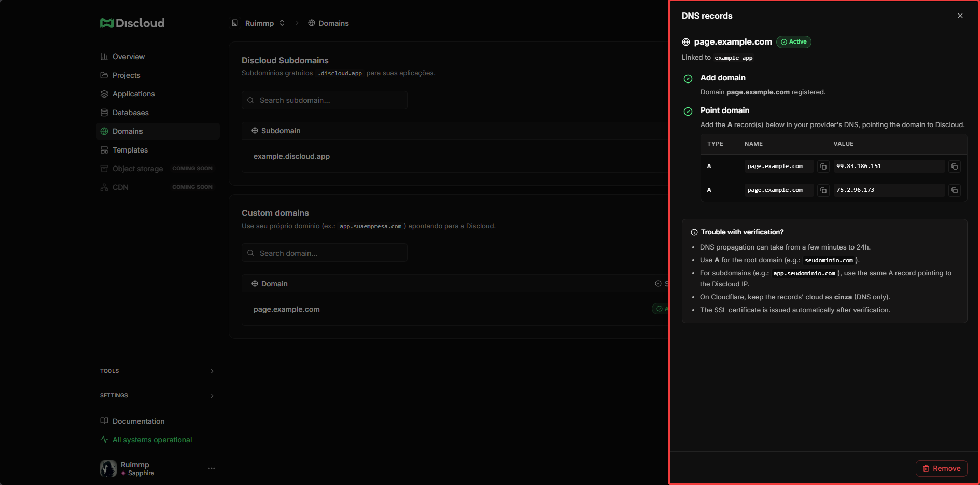Copy the IP value 99.83.186.151
Screen dimensions: 980x485
pos(954,167)
